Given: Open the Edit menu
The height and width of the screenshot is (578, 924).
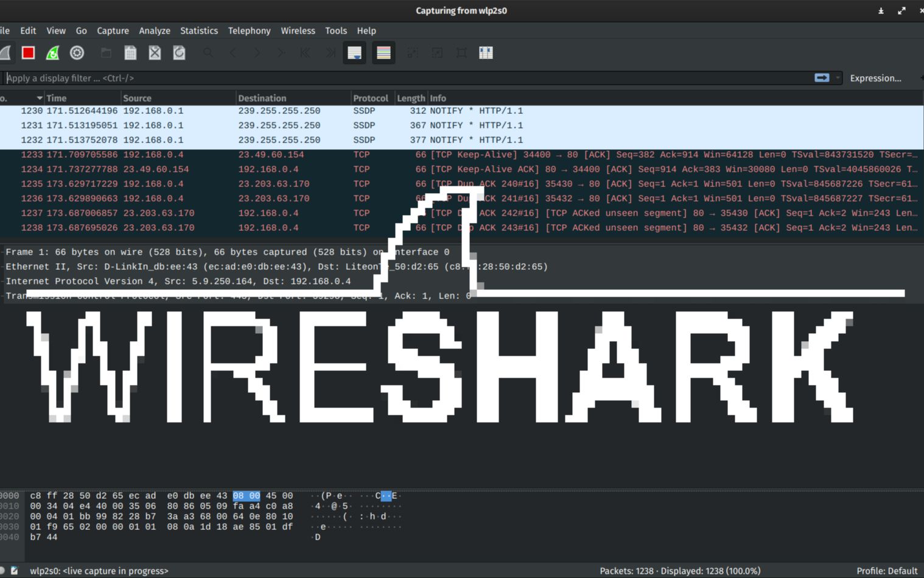Looking at the screenshot, I should (x=28, y=30).
